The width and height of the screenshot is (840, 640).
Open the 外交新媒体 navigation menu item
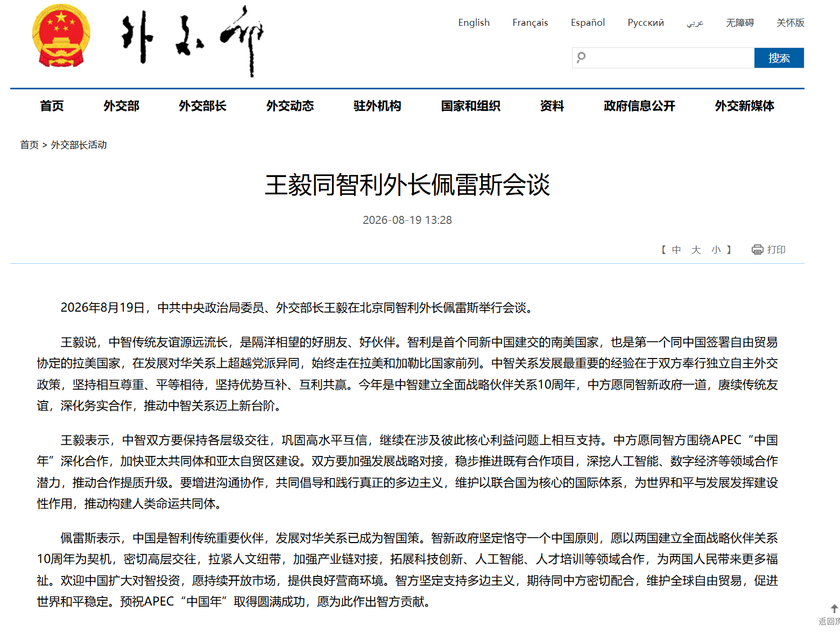pyautogui.click(x=745, y=106)
